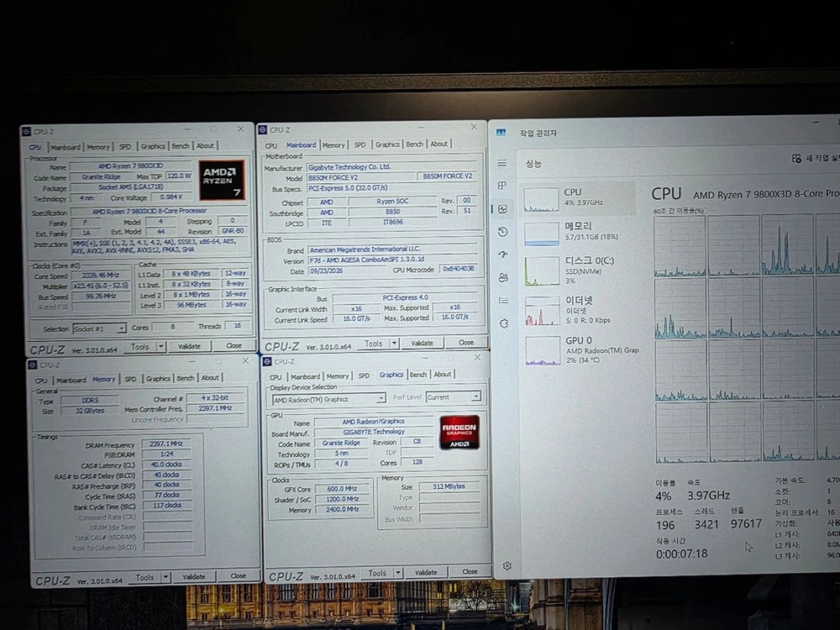Switch to SPD tab in the Mainboard window
This screenshot has height=630, width=840.
tap(360, 144)
